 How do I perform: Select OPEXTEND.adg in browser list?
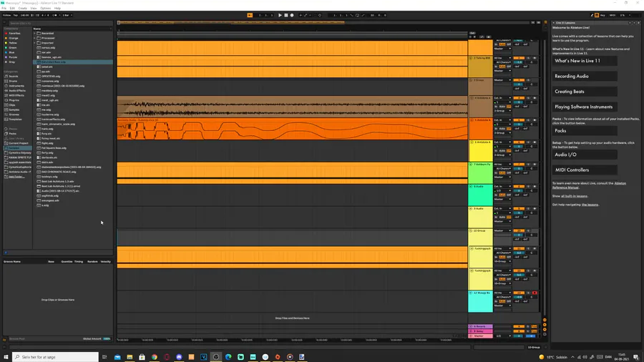pos(51,77)
